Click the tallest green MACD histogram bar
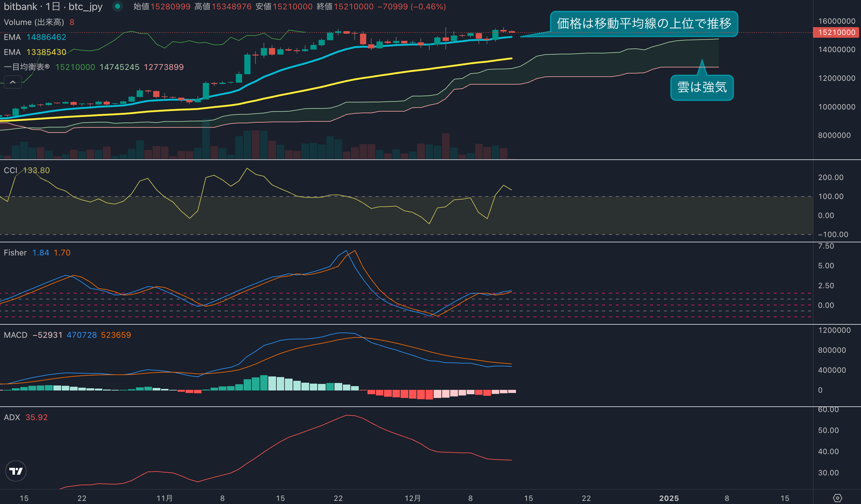The height and width of the screenshot is (504, 861). coord(264,383)
